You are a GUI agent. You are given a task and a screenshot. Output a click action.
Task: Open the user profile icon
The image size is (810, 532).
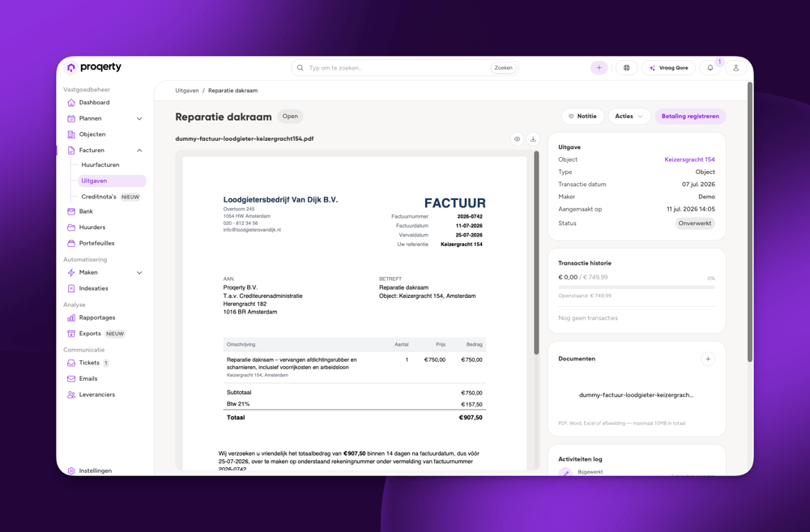tap(735, 68)
